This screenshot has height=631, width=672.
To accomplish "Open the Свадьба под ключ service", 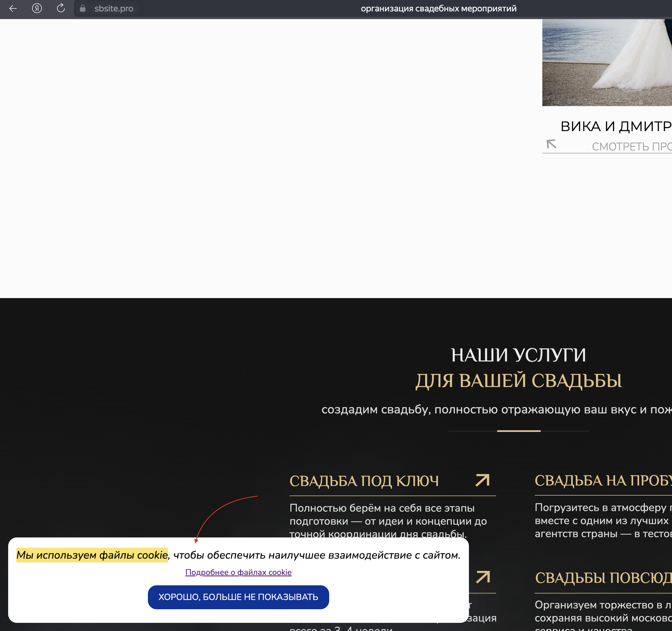I will 364,481.
